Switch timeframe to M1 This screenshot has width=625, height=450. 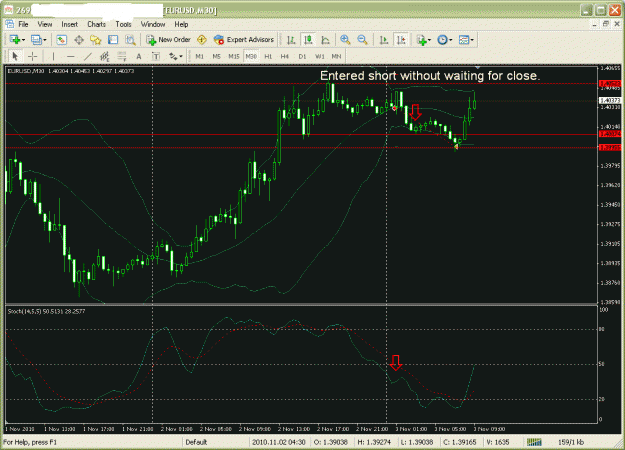coord(200,56)
